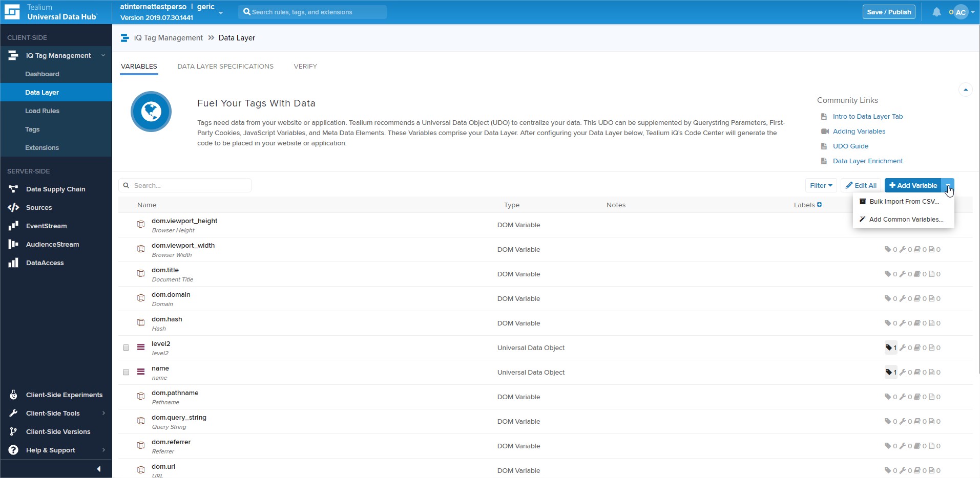This screenshot has width=980, height=478.
Task: Collapse the sidebar with arrow icon
Action: point(98,469)
